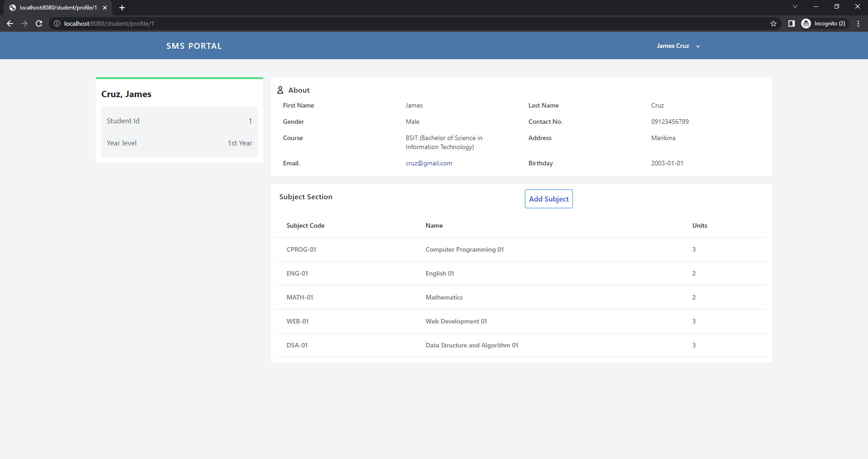Viewport: 868px width, 459px height.
Task: Click the site info icon in address bar
Action: pyautogui.click(x=57, y=23)
